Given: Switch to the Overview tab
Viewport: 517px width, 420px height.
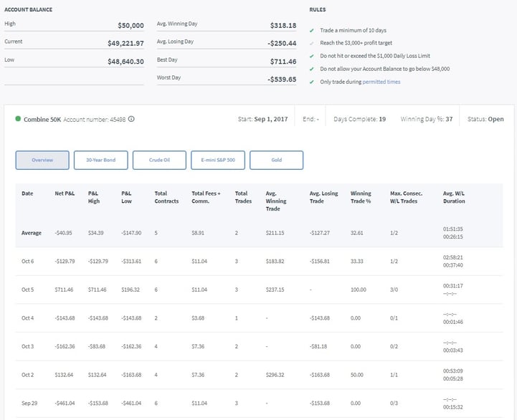Looking at the screenshot, I should tap(42, 161).
